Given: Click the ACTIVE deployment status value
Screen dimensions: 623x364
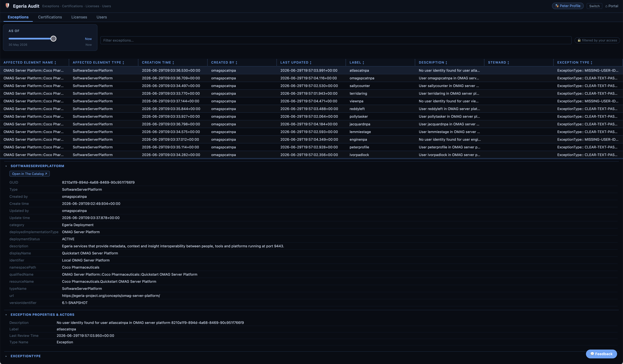Looking at the screenshot, I should (68, 239).
